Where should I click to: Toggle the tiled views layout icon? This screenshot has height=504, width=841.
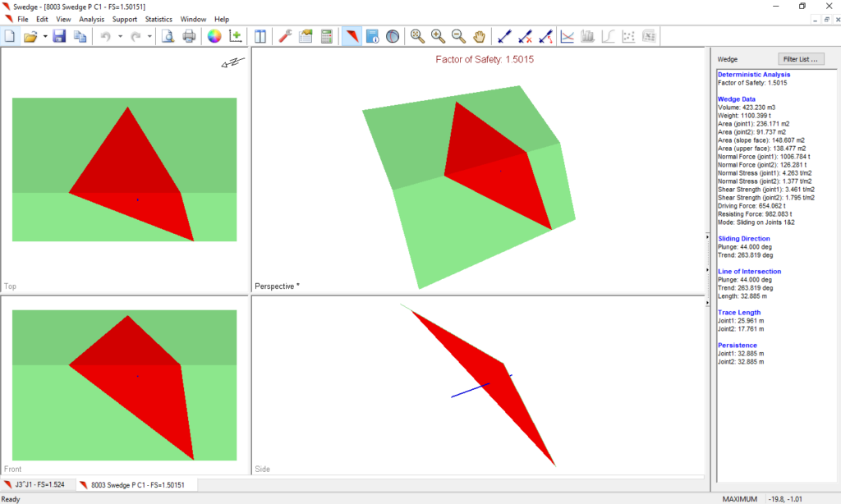click(x=260, y=36)
